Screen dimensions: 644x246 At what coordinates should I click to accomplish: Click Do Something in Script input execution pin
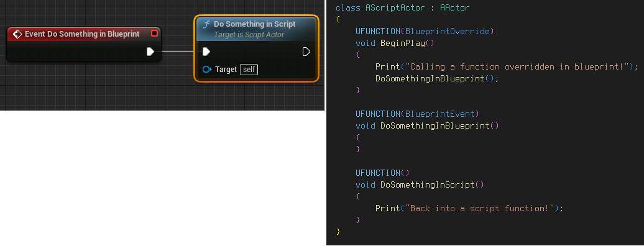(206, 52)
